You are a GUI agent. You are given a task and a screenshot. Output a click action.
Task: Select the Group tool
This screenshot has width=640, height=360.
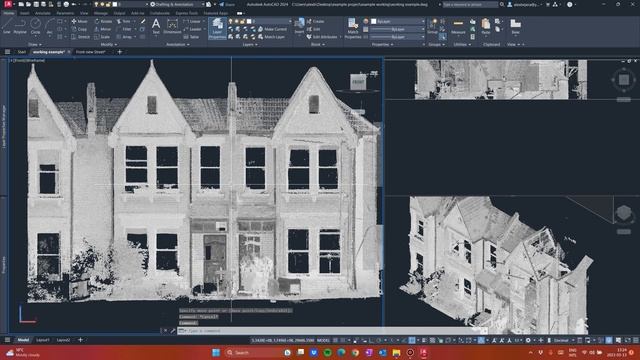[x=432, y=26]
